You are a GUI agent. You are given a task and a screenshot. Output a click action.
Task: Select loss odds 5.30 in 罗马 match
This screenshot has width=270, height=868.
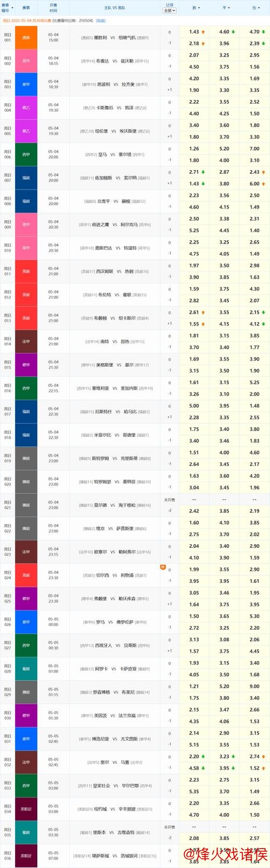[254, 616]
